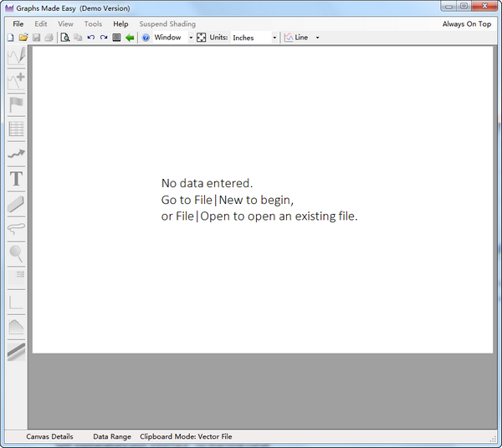This screenshot has width=502, height=448.
Task: Open the Line graph type dropdown
Action: click(317, 38)
